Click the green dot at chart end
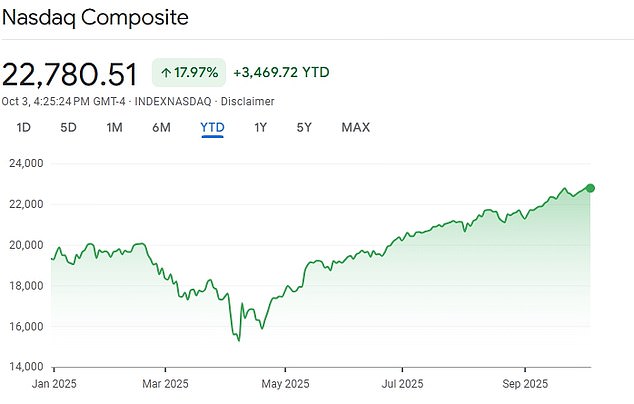This screenshot has width=634, height=404. (x=591, y=188)
